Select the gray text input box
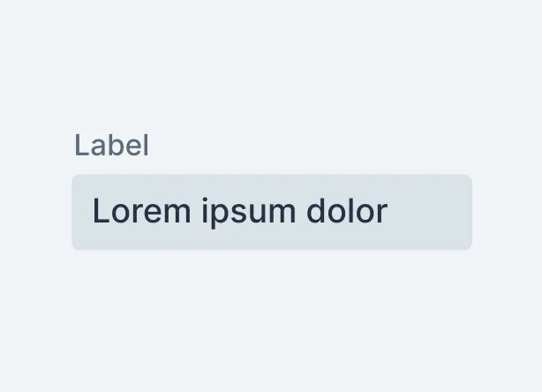This screenshot has width=542, height=392. (272, 212)
